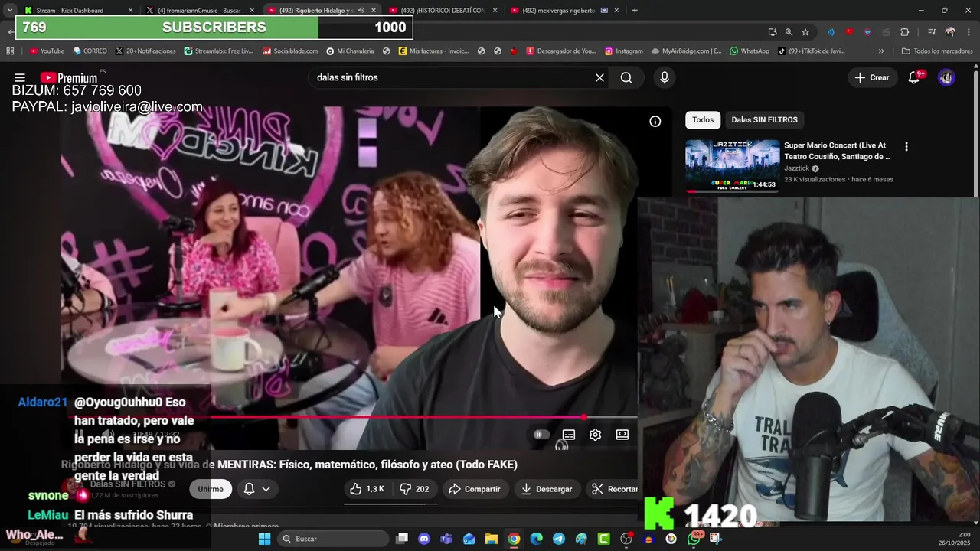This screenshot has height=551, width=980.
Task: Open File Explorer from the taskbar
Action: pyautogui.click(x=491, y=539)
